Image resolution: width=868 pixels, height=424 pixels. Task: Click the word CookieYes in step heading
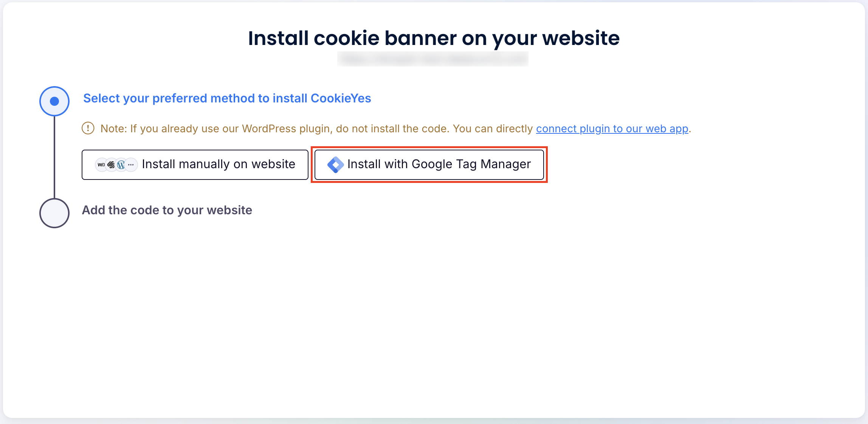(341, 98)
